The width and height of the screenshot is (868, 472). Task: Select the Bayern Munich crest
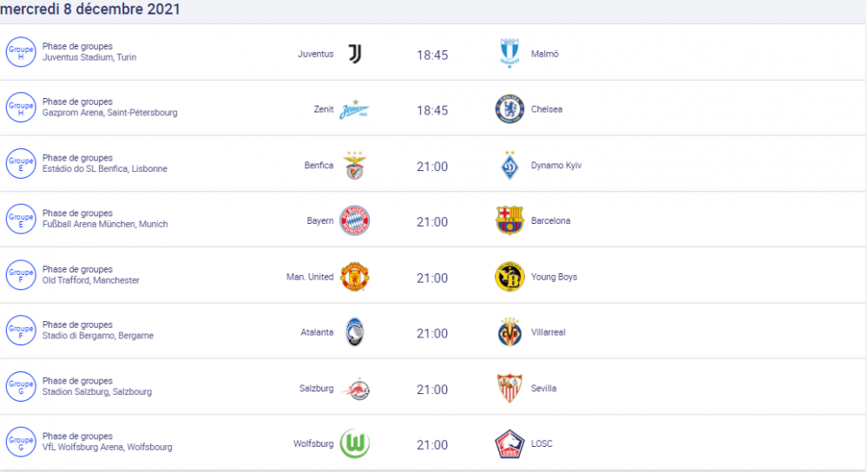point(354,221)
